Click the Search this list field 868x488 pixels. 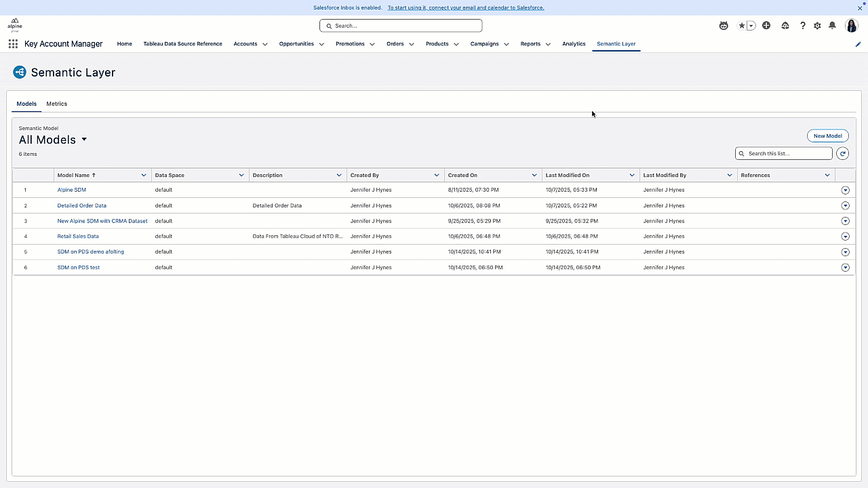(783, 153)
